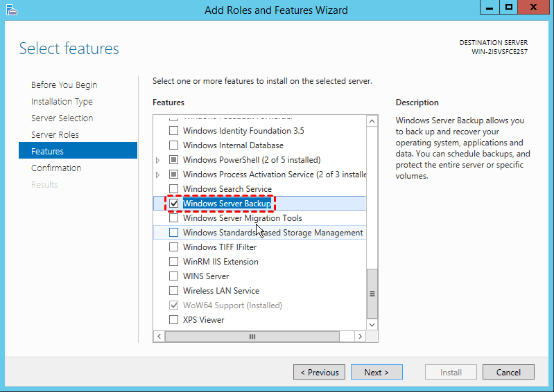Click the scroll down arrow in Features list
Image resolution: width=554 pixels, height=392 pixels.
(372, 325)
